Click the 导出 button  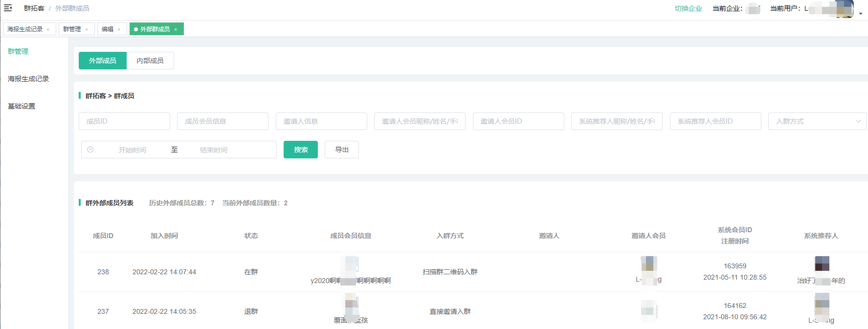(342, 150)
